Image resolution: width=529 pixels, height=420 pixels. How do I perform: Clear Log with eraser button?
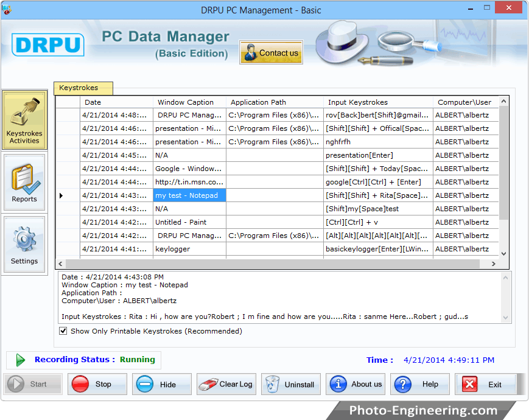(x=226, y=384)
